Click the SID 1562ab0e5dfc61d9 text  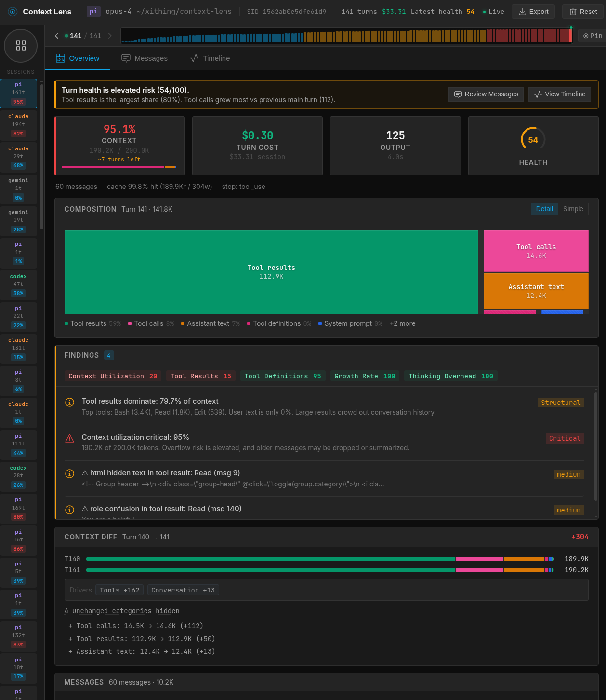click(x=287, y=12)
